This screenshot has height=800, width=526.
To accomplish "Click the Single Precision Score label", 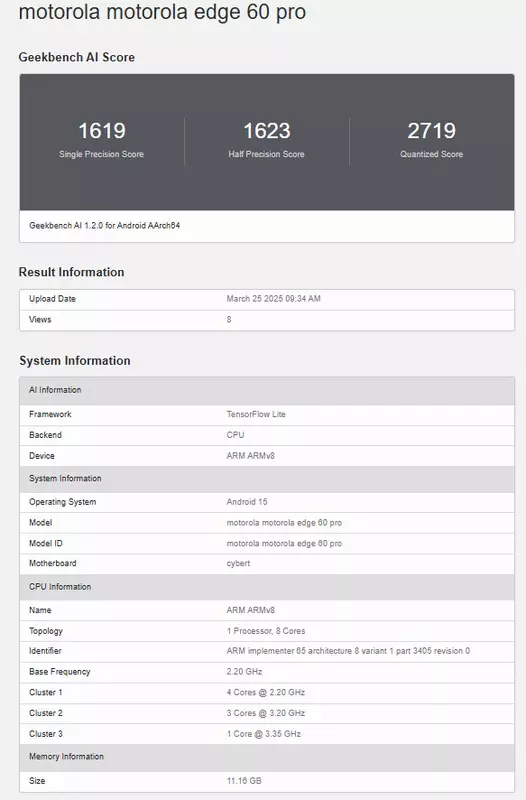I will point(102,154).
